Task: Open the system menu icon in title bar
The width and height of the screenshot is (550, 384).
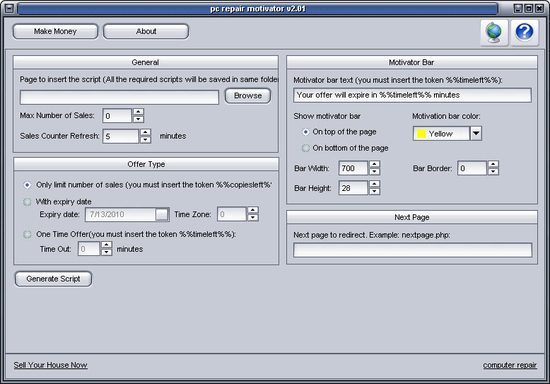Action: [9, 8]
